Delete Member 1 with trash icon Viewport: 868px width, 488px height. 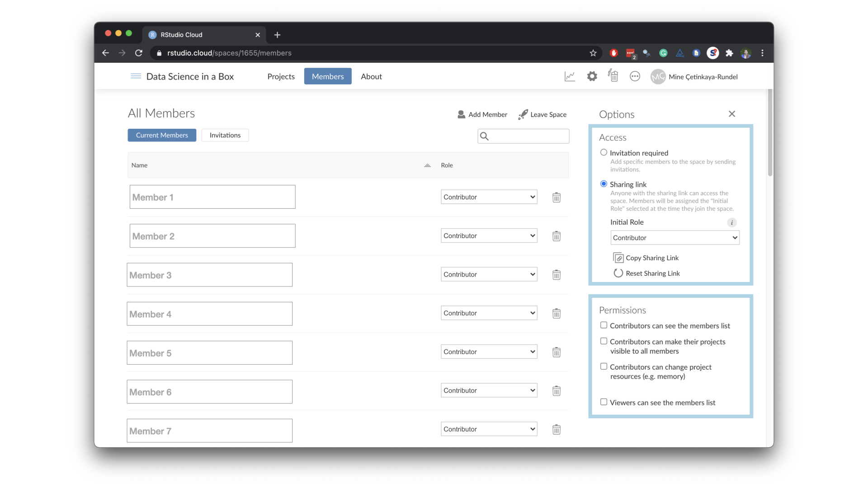pos(557,197)
